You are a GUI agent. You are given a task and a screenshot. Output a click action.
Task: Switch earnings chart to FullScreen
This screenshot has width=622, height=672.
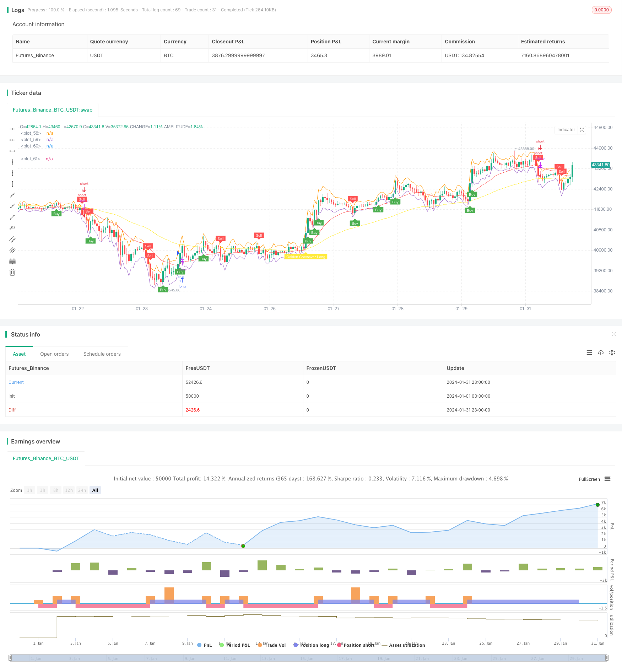pos(589,479)
